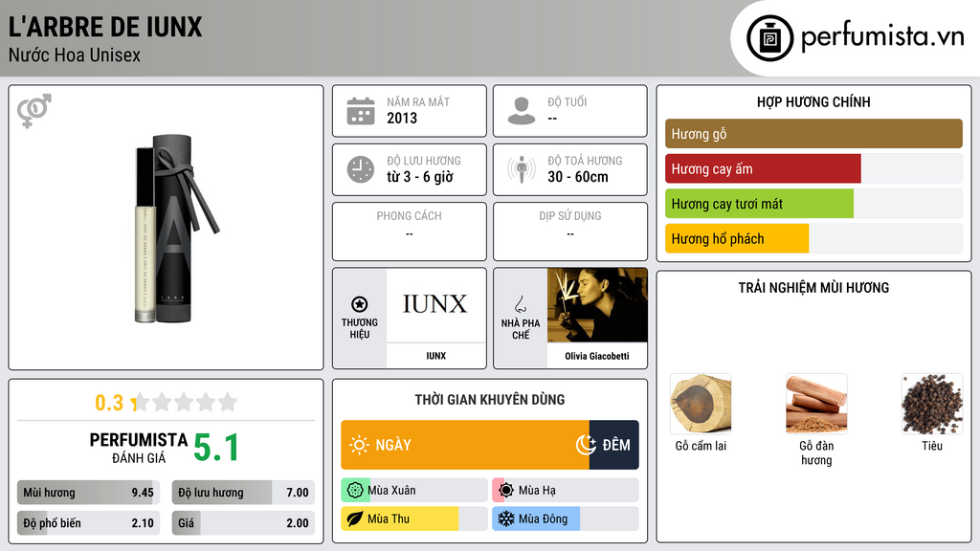Click the orange Ngày daytime bar
This screenshot has height=551, width=980.
[x=465, y=445]
